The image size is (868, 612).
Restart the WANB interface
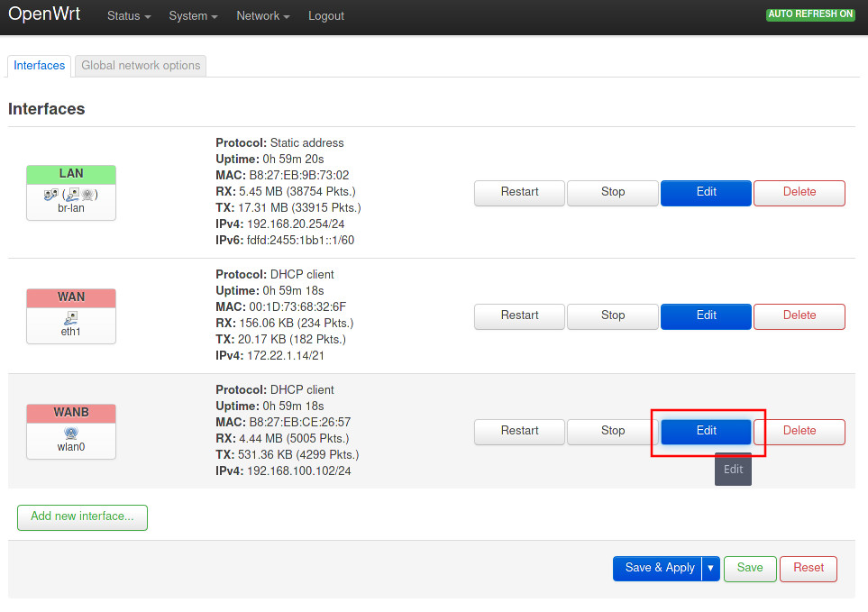[519, 431]
